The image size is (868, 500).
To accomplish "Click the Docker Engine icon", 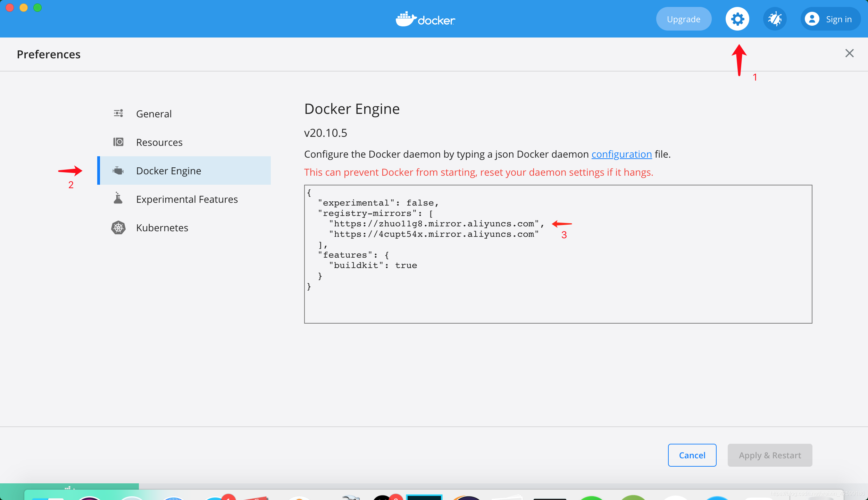I will (118, 170).
